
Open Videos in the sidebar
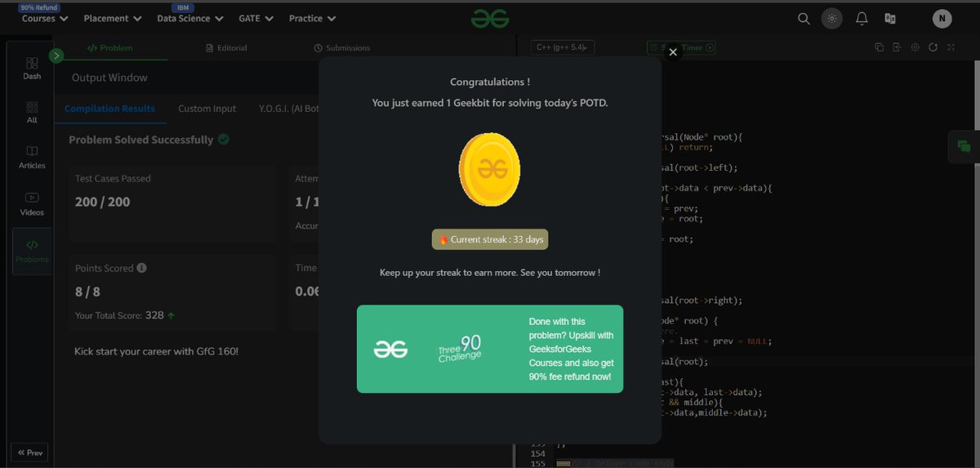point(32,203)
